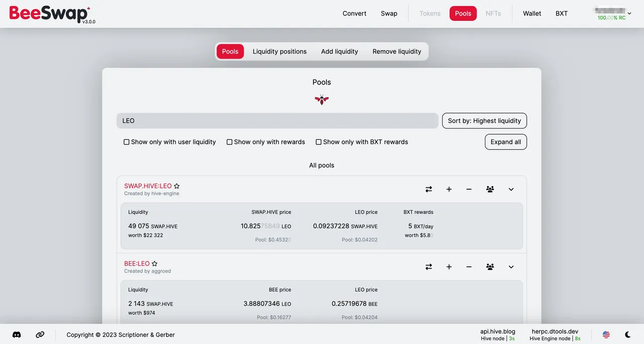This screenshot has height=344, width=644.
Task: Click the 'worth $22 322' text
Action: pyautogui.click(x=145, y=235)
